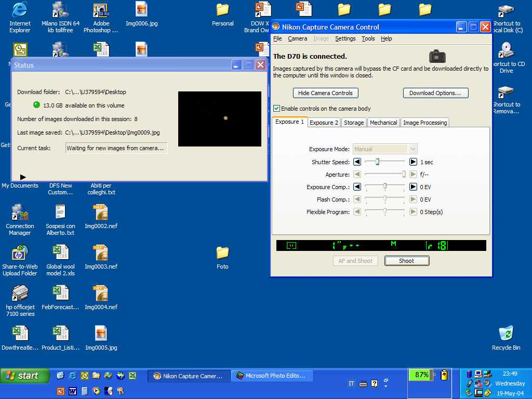The image size is (532, 399).
Task: Switch to Nikon Capture taskbar button
Action: pyautogui.click(x=189, y=376)
